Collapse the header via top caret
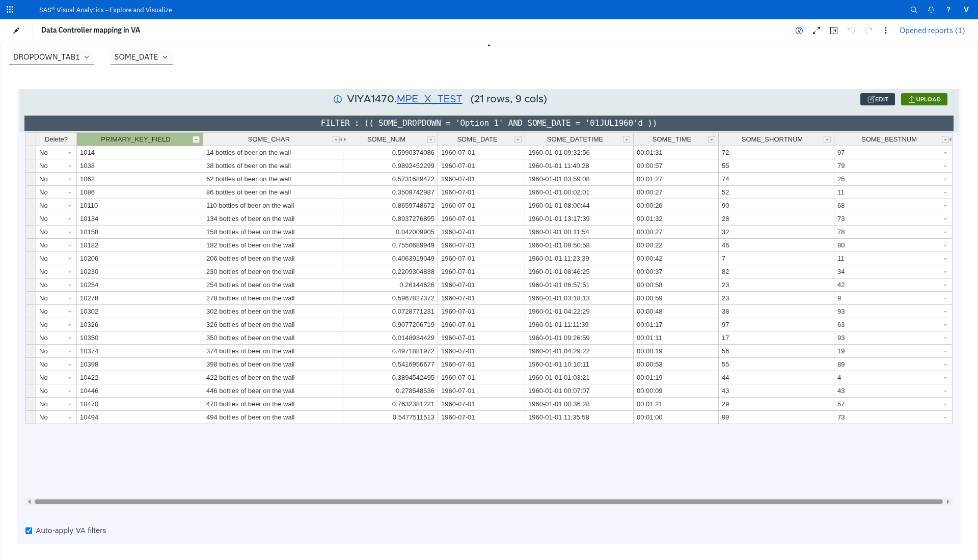Viewport: 978px width, 560px height. click(489, 45)
